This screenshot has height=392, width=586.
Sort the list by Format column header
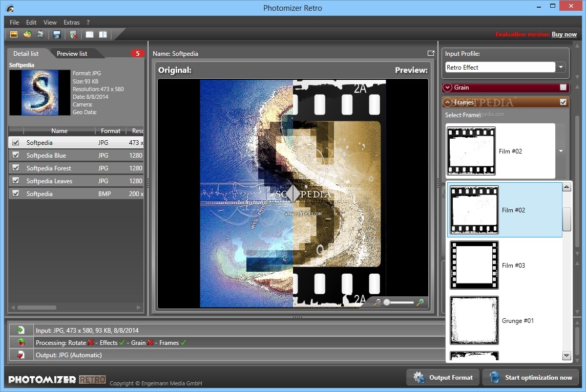111,130
